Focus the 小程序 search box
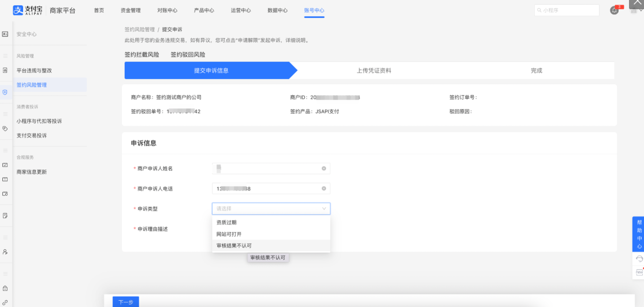The image size is (644, 307). click(567, 10)
